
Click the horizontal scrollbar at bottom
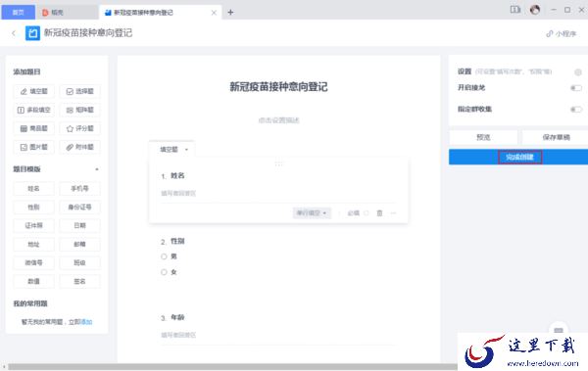[232, 366]
